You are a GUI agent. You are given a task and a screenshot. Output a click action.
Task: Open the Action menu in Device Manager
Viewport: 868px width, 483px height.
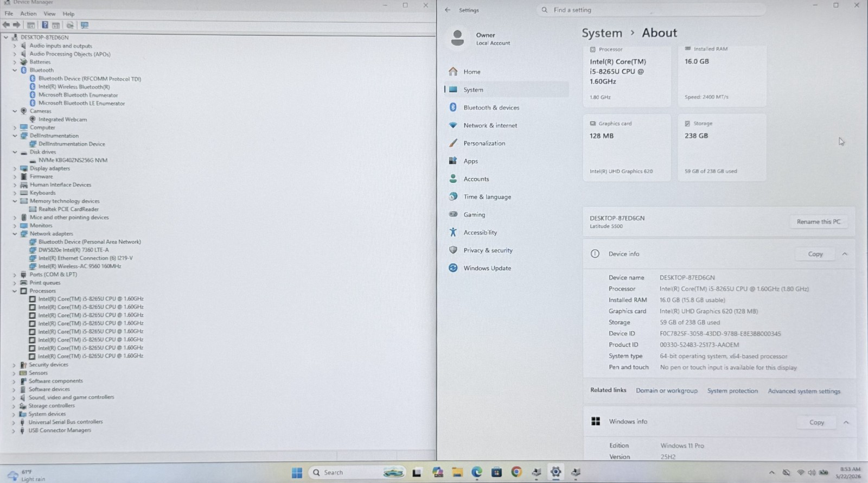tap(28, 14)
